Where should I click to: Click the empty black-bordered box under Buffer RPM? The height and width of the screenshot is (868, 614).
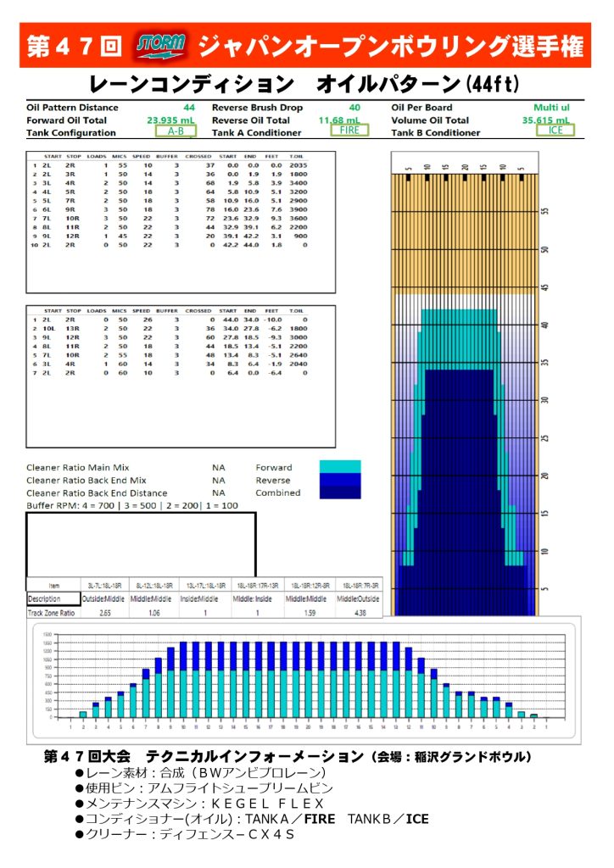(141, 542)
